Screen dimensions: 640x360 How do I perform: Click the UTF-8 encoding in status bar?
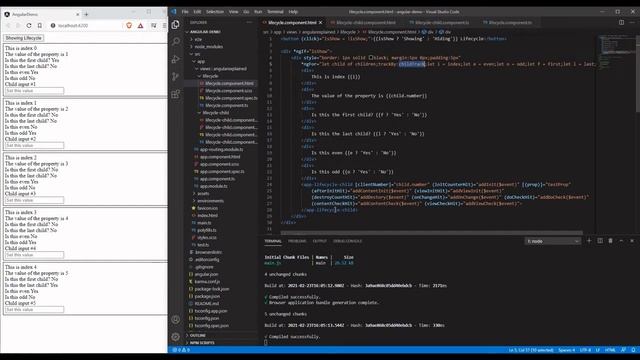(585, 350)
